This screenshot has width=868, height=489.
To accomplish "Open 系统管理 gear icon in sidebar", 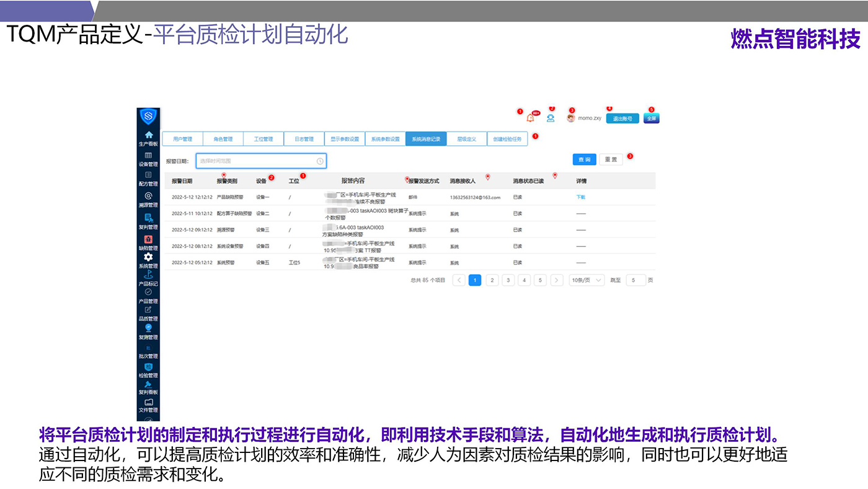I will pos(148,257).
